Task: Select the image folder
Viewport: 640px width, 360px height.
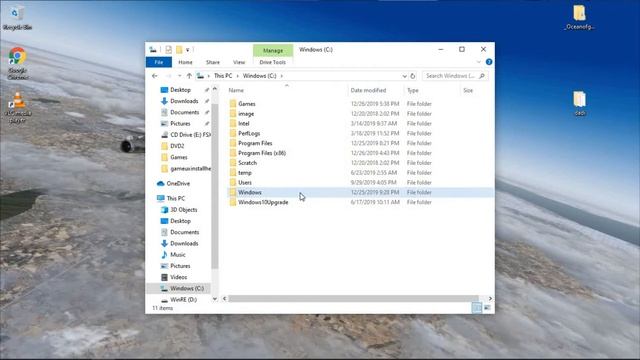Action: coord(246,113)
